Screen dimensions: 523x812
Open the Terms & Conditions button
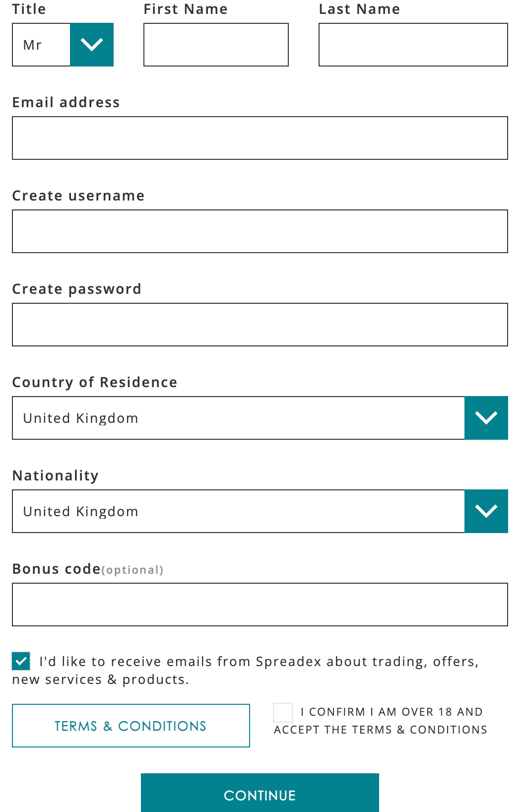pyautogui.click(x=131, y=726)
